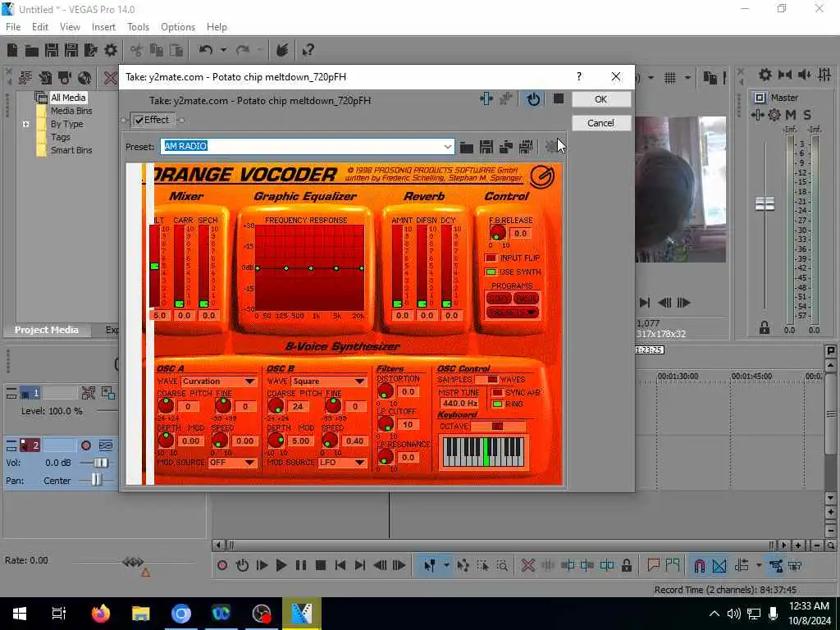
Task: Create a new project from main toolbar
Action: point(12,50)
